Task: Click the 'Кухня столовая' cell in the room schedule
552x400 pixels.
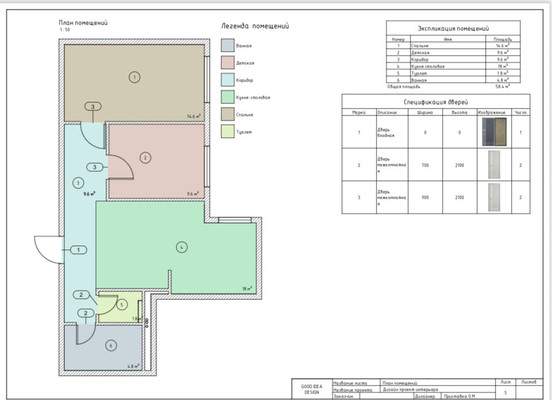Action: (x=448, y=66)
